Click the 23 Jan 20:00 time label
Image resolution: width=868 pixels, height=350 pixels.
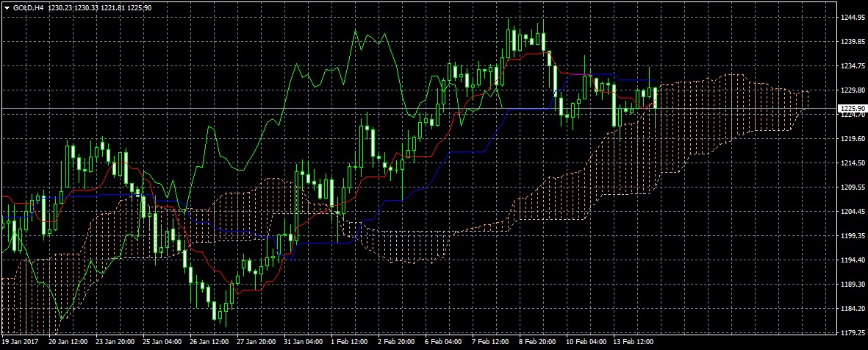click(115, 342)
